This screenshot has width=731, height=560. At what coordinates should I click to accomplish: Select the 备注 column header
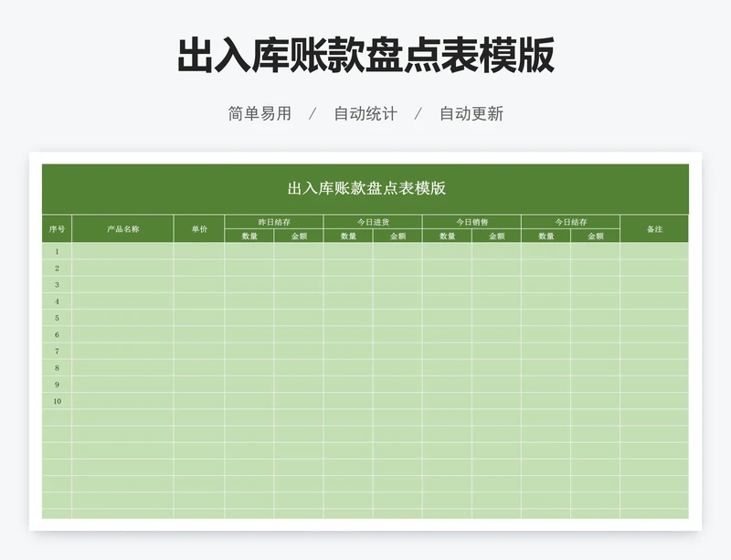[x=654, y=229]
